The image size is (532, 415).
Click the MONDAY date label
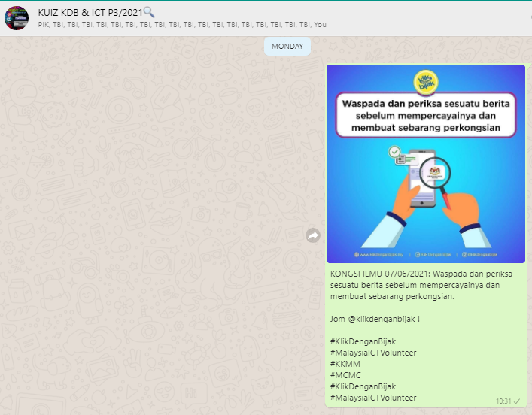pos(287,46)
